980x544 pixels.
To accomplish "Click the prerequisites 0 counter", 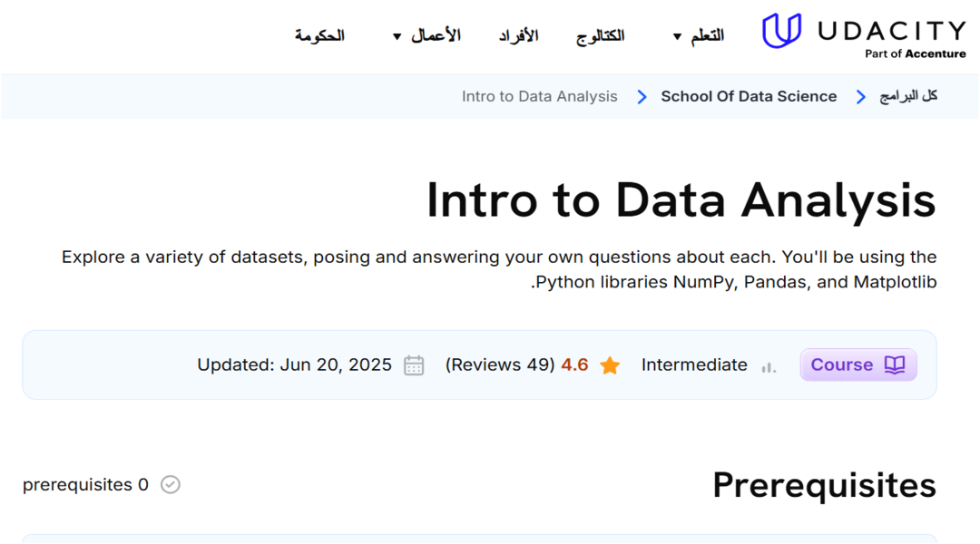I will tap(85, 485).
